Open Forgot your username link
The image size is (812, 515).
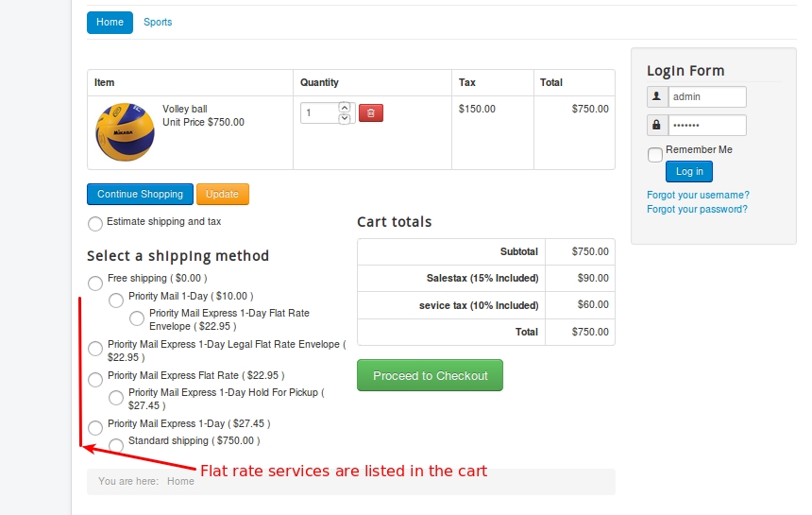[x=698, y=196]
